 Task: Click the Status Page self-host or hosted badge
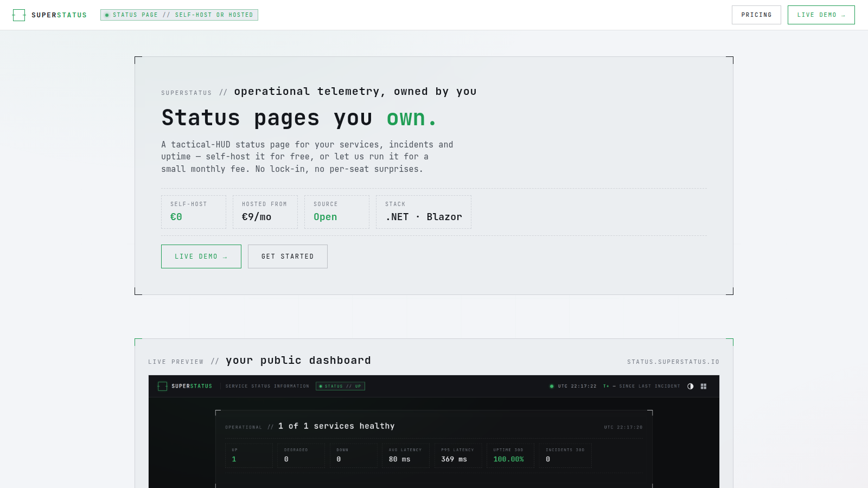pyautogui.click(x=179, y=15)
